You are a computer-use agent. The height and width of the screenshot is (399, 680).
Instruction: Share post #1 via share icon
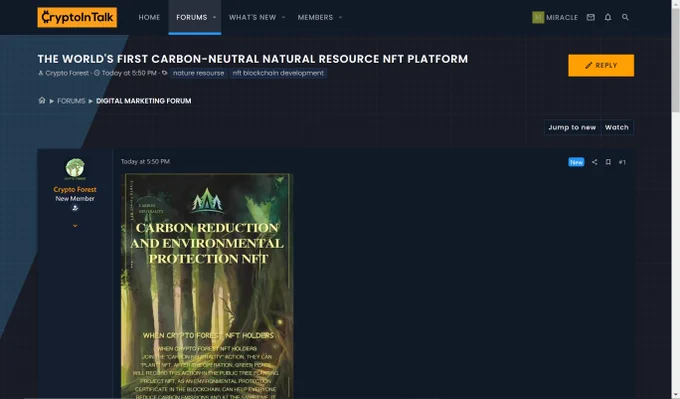click(x=594, y=162)
